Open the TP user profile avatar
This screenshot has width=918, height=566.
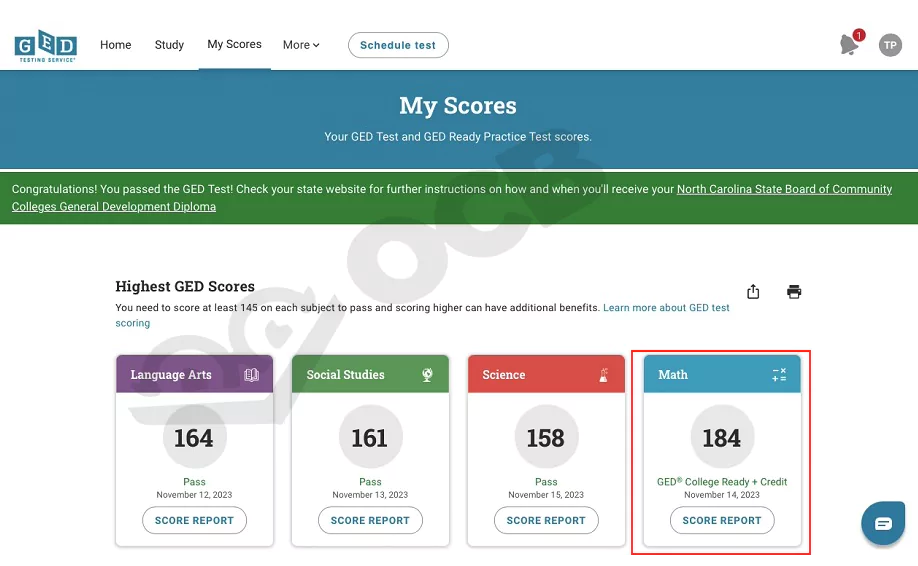click(x=890, y=45)
